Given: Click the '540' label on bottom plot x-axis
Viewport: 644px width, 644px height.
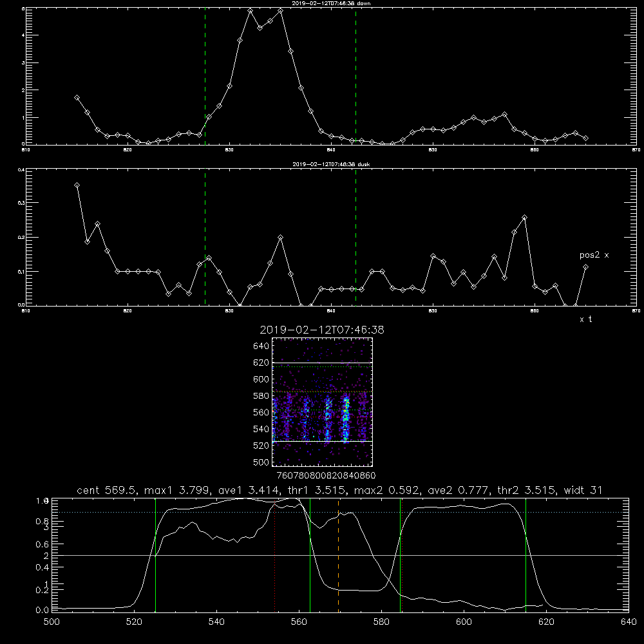Looking at the screenshot, I should click(216, 621).
